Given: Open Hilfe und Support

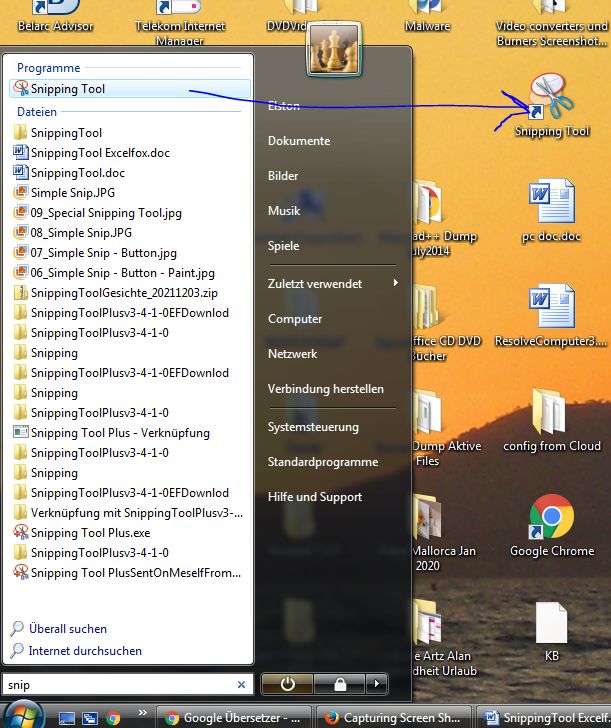Looking at the screenshot, I should click(315, 497).
